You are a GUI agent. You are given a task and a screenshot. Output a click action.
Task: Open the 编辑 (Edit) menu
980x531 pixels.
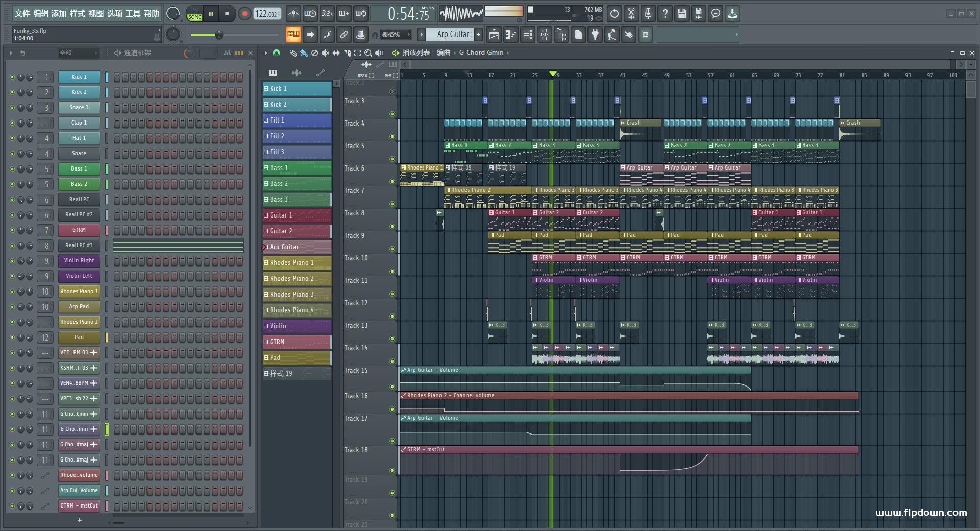41,14
